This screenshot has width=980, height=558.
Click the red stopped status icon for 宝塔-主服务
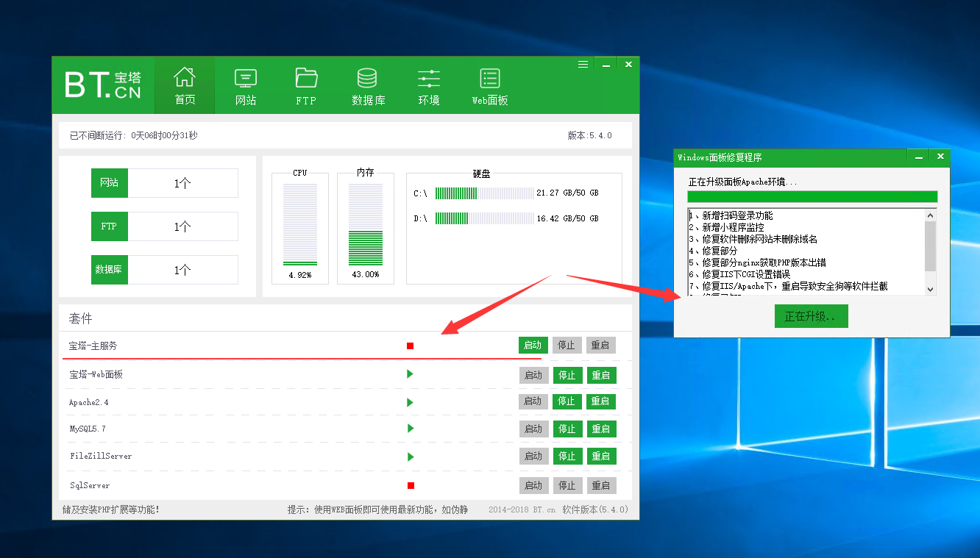(411, 346)
